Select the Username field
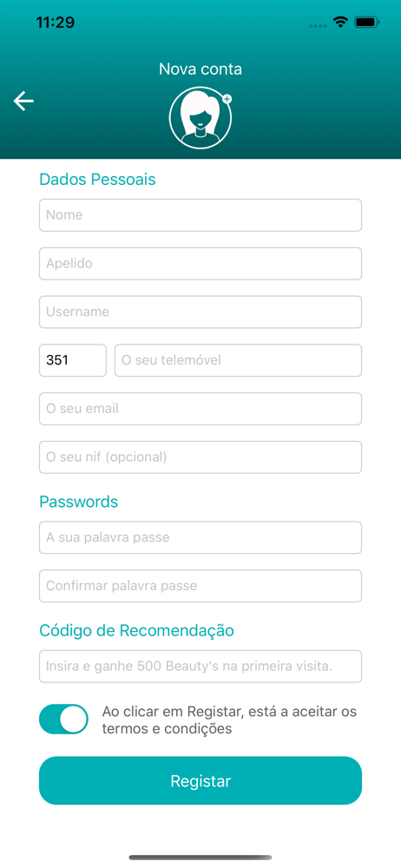Screen dimensions: 401x868 (x=200, y=312)
